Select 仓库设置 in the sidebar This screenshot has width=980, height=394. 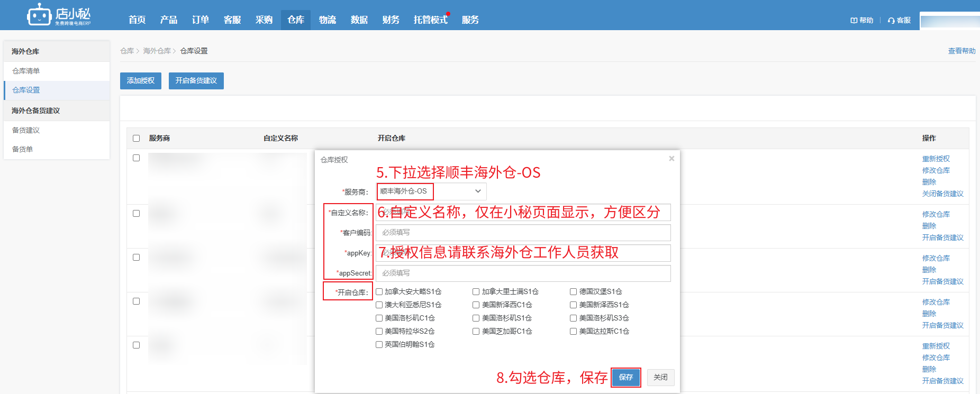click(57, 90)
